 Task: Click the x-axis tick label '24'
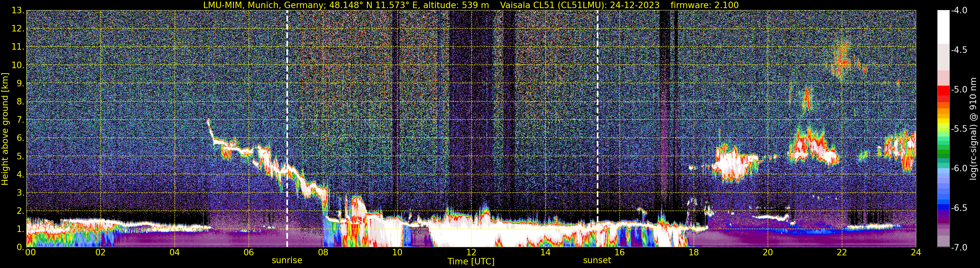click(916, 252)
